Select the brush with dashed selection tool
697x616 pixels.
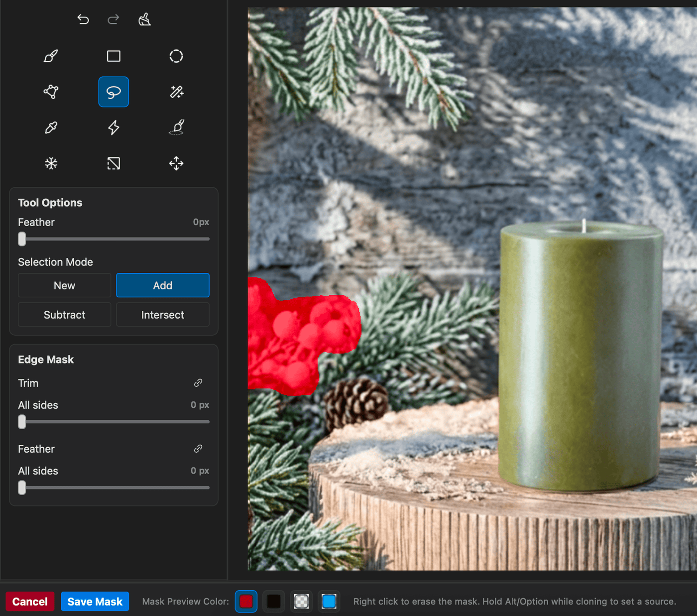pyautogui.click(x=176, y=127)
